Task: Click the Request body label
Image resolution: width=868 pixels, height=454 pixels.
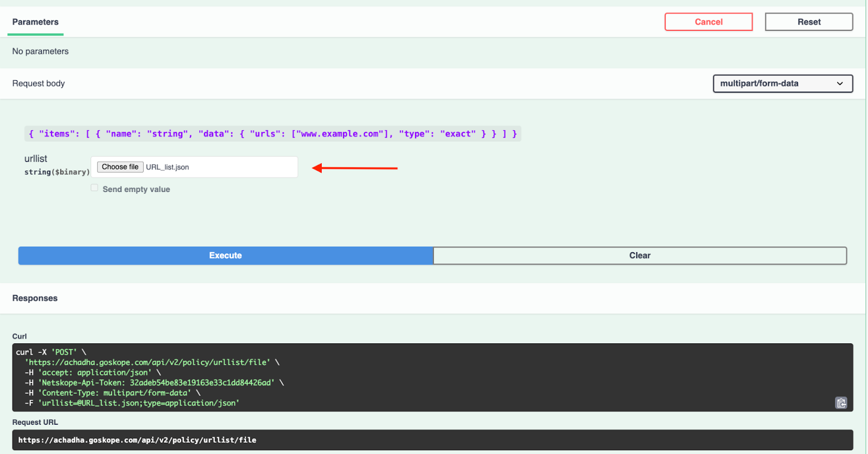Action: (x=39, y=84)
